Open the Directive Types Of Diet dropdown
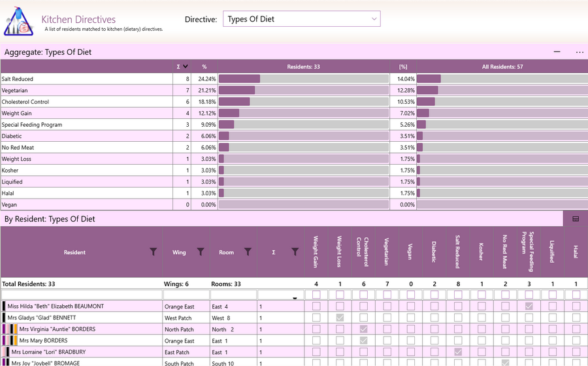This screenshot has width=588, height=366. click(x=301, y=19)
